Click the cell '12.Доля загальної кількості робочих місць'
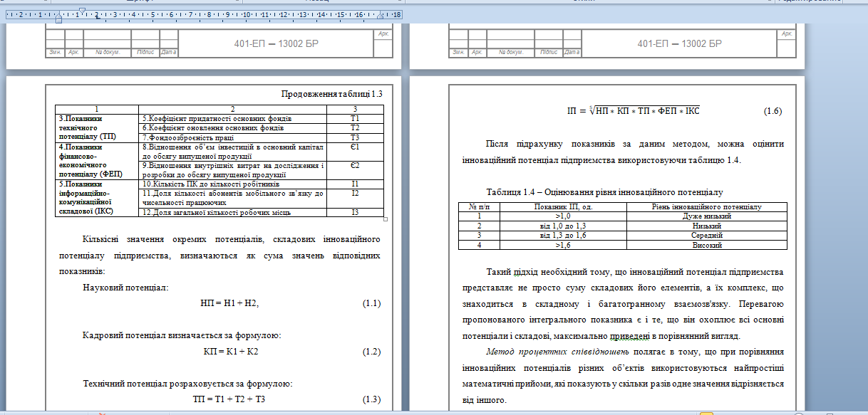The height and width of the screenshot is (415, 868). click(x=233, y=212)
